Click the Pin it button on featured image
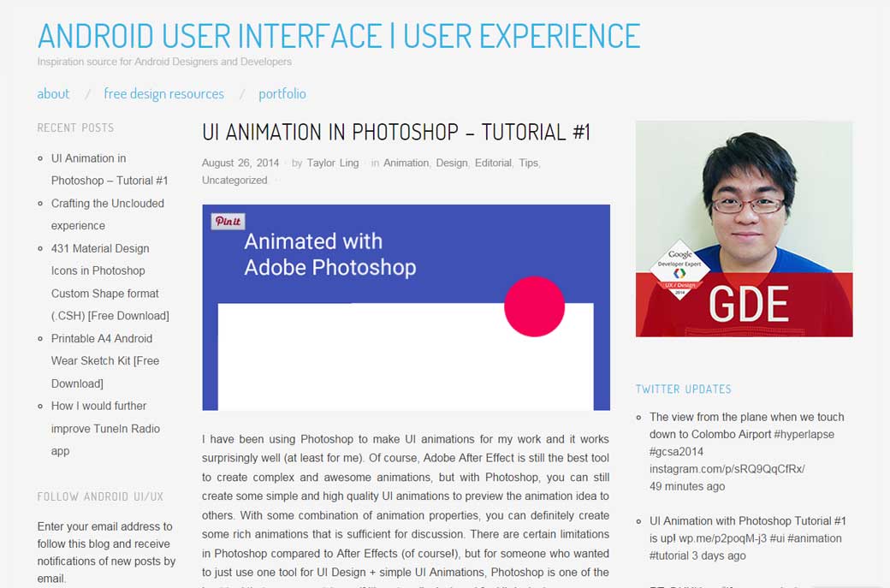 coord(228,221)
